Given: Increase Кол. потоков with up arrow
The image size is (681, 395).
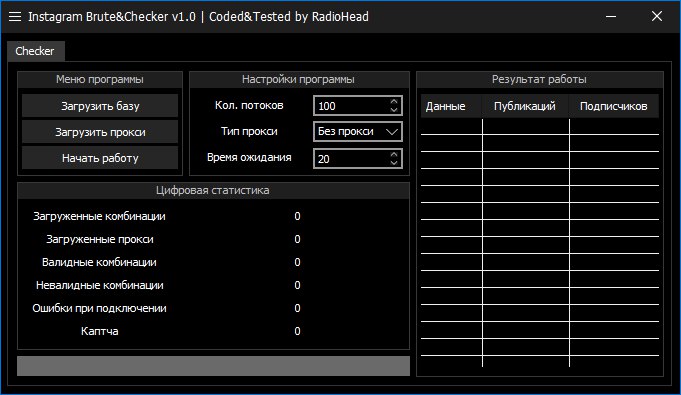Looking at the screenshot, I should [x=393, y=101].
